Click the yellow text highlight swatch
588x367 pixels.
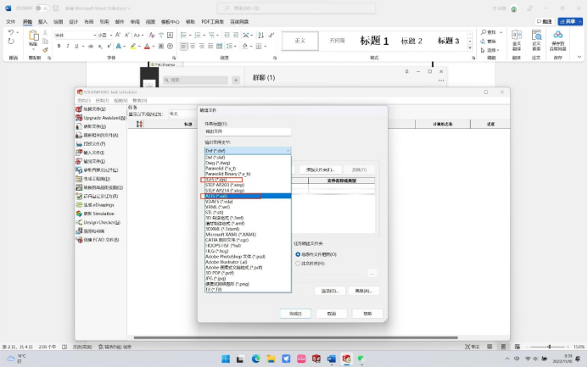[x=133, y=47]
